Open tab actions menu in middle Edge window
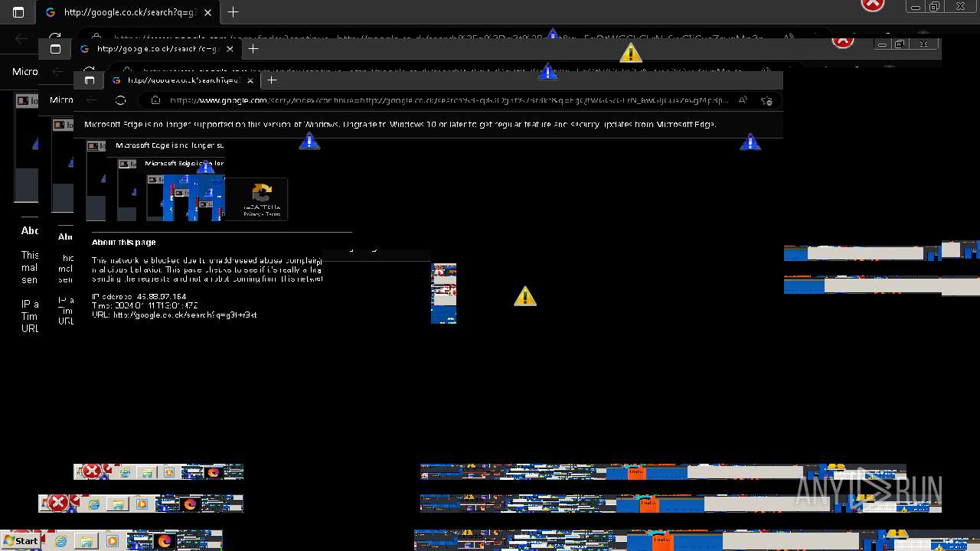This screenshot has width=980, height=551. point(55,49)
